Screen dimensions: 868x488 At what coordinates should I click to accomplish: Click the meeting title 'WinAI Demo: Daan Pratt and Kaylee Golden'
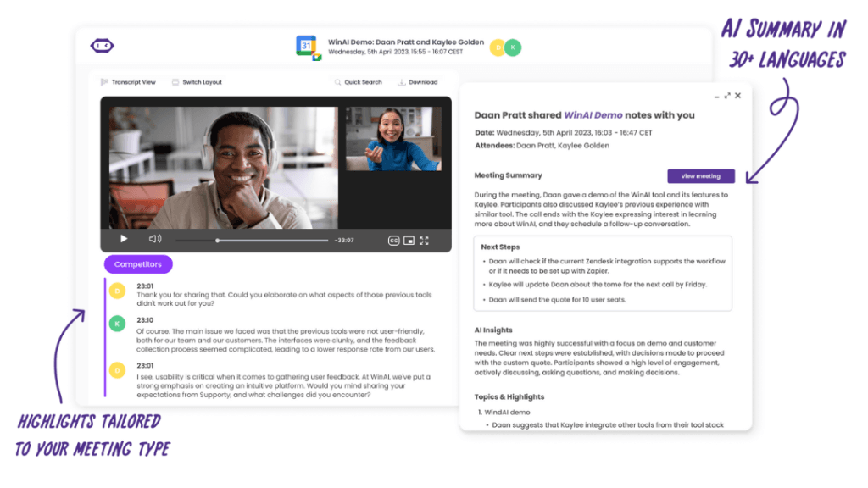point(406,42)
